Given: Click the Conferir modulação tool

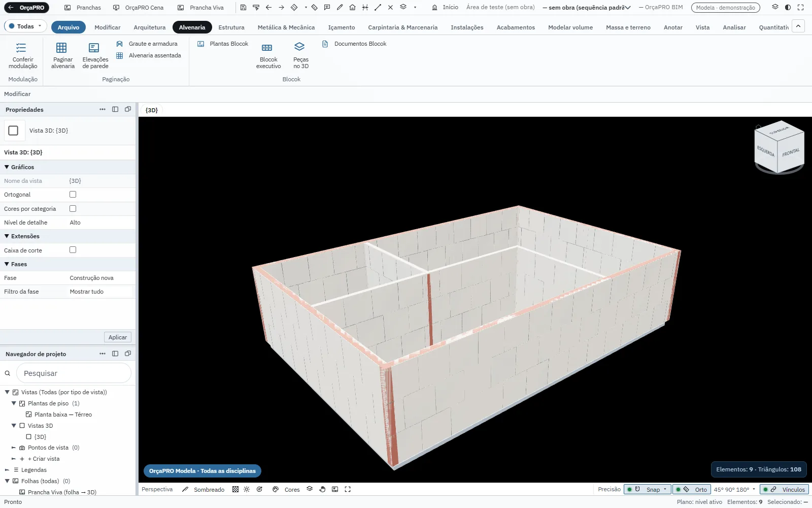Looking at the screenshot, I should pos(23,55).
